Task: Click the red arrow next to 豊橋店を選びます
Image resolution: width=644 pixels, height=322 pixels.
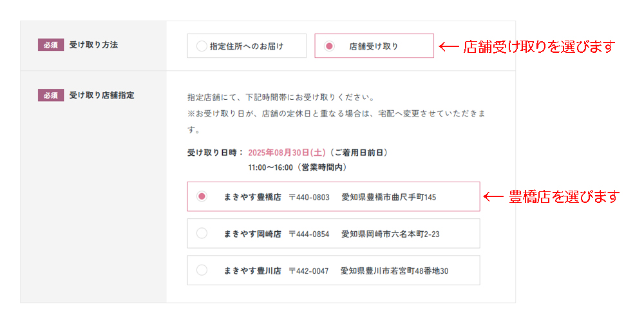Action: 493,196
